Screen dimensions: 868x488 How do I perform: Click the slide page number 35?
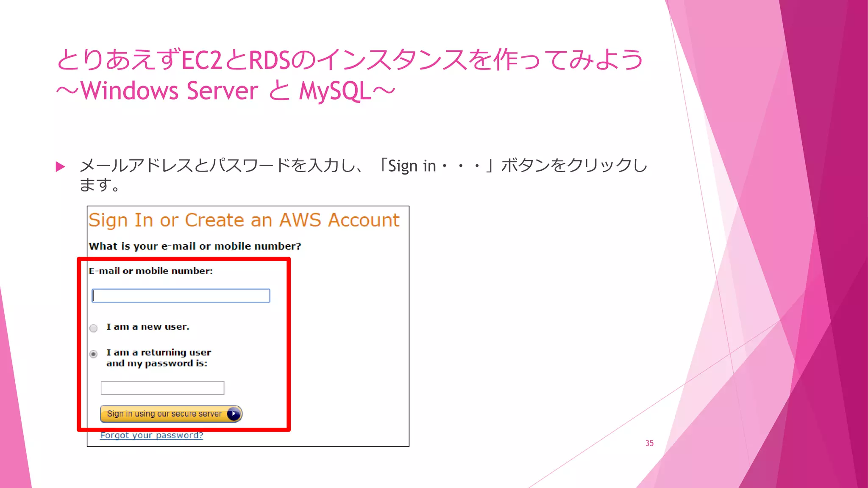click(x=649, y=443)
